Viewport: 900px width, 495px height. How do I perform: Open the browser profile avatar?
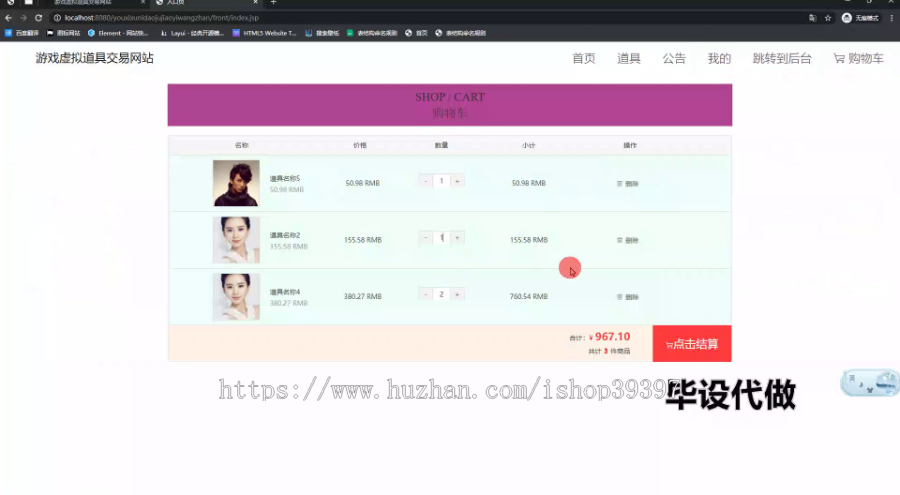coord(846,18)
